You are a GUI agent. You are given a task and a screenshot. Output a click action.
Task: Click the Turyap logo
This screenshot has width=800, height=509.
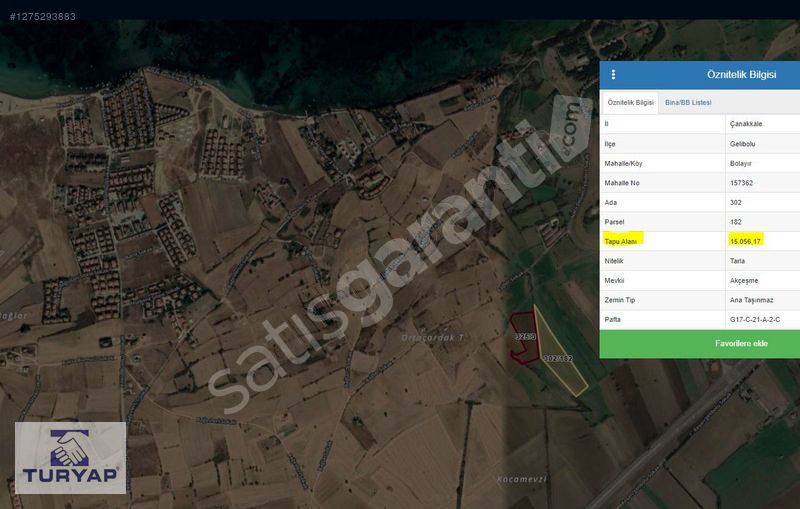70,458
